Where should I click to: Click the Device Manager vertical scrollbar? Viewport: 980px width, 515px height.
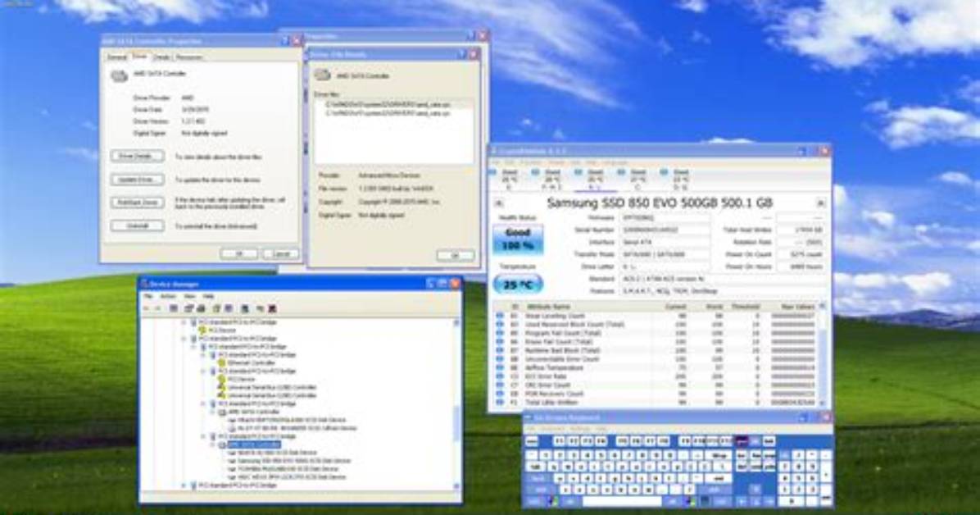[456, 403]
